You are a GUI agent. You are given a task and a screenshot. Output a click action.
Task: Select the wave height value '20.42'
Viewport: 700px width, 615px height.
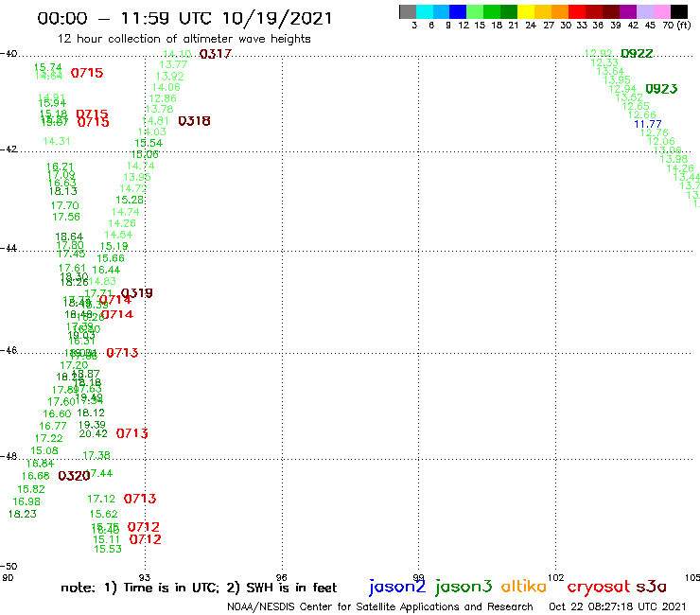point(94,433)
